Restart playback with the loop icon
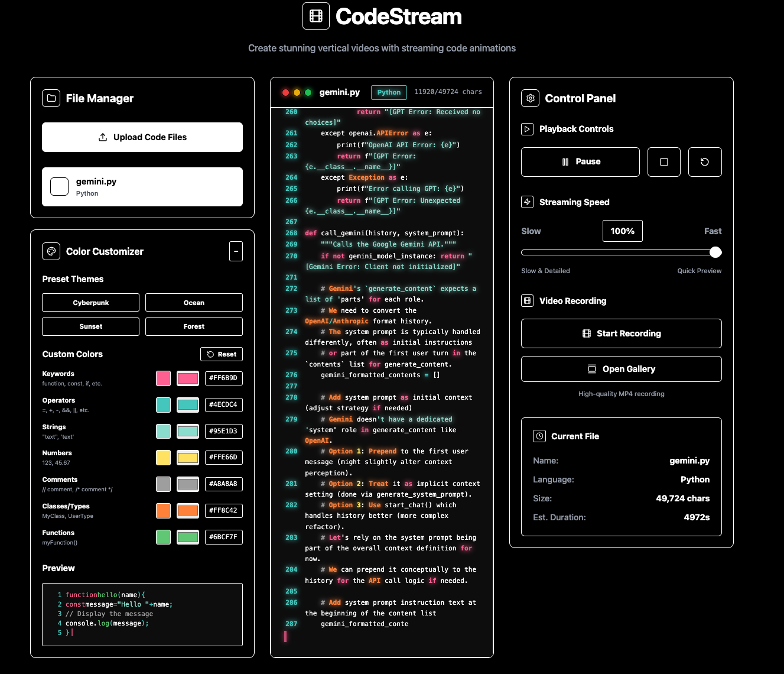 pyautogui.click(x=704, y=161)
